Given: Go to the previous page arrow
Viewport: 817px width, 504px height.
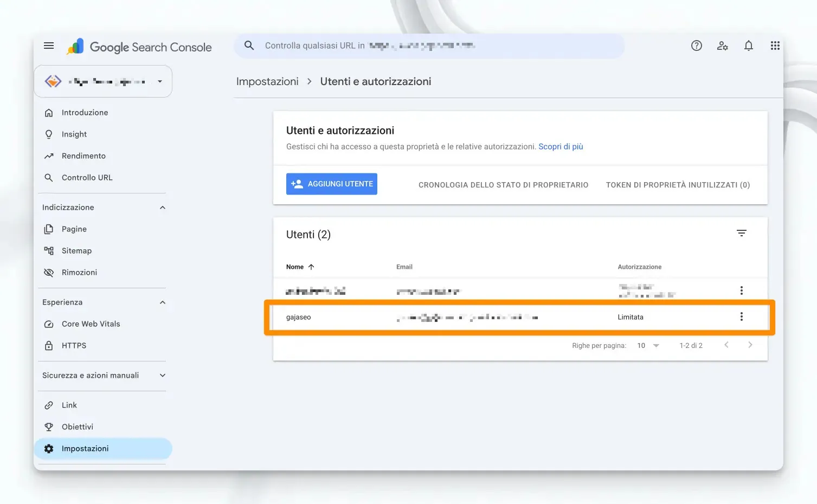Looking at the screenshot, I should tap(726, 345).
